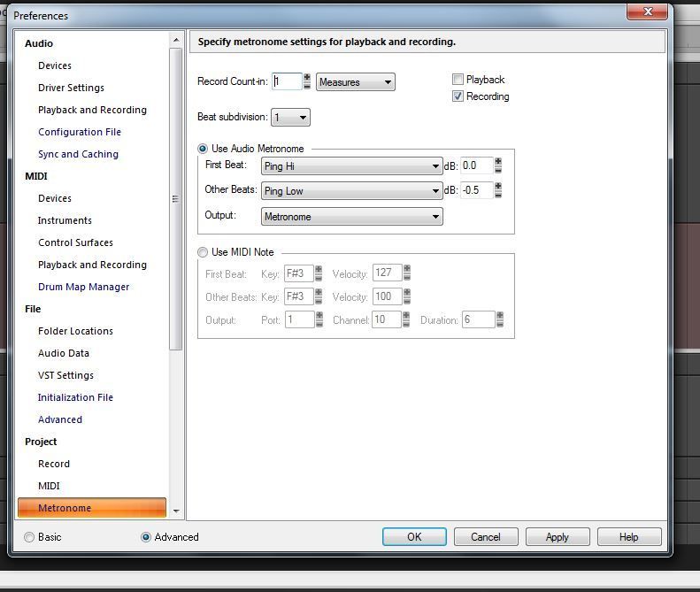Go to VST Settings page
The image size is (700, 592).
pyautogui.click(x=65, y=375)
